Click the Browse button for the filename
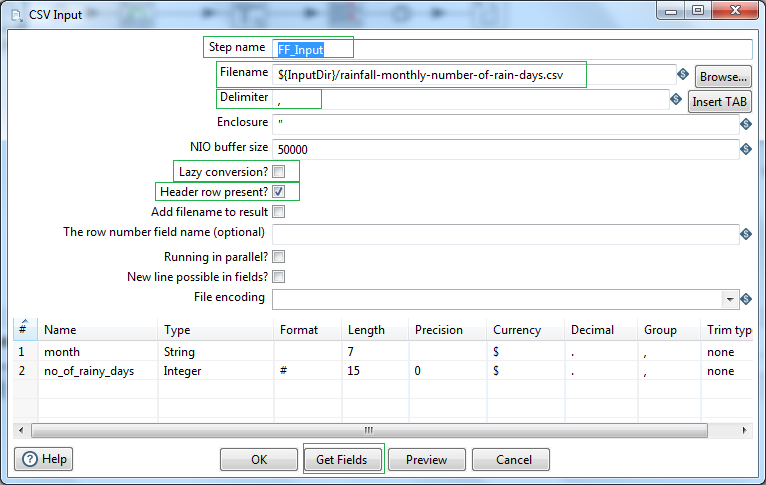 click(x=723, y=77)
